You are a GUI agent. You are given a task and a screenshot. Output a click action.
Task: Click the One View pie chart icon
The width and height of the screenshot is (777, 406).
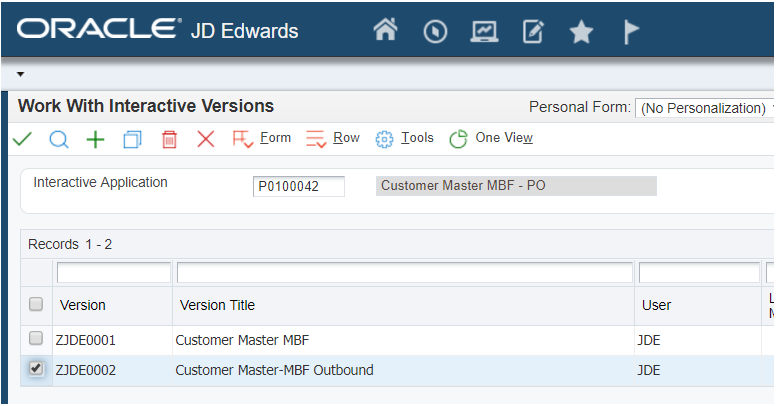pos(458,139)
